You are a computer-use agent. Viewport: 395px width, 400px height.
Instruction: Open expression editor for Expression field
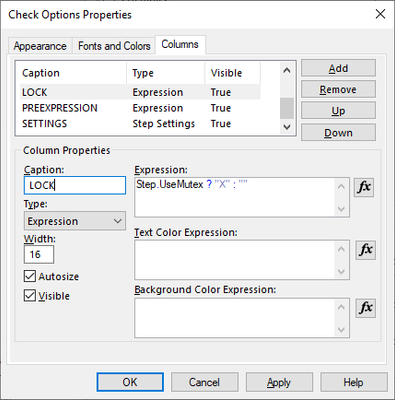tap(364, 187)
